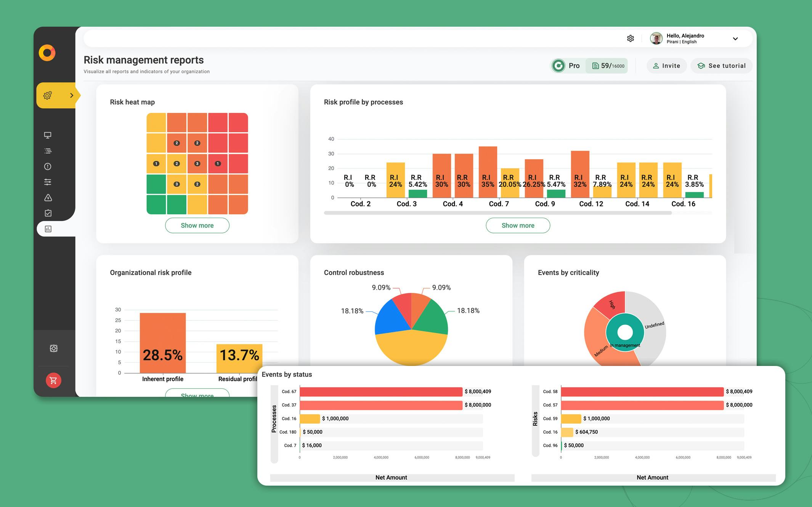Image resolution: width=812 pixels, height=507 pixels.
Task: Open the Hello, Alejandro account menu
Action: 685,38
